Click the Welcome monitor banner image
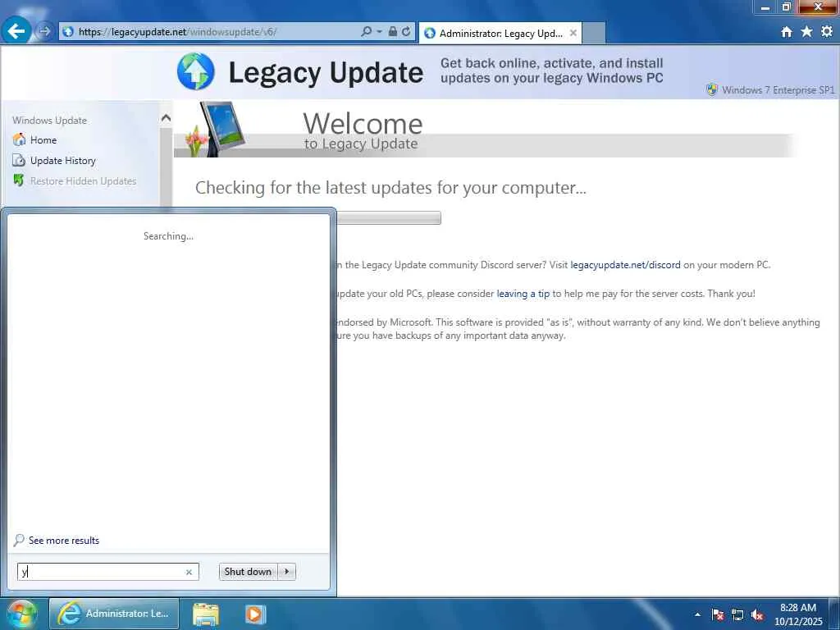This screenshot has height=630, width=840. pos(216,129)
